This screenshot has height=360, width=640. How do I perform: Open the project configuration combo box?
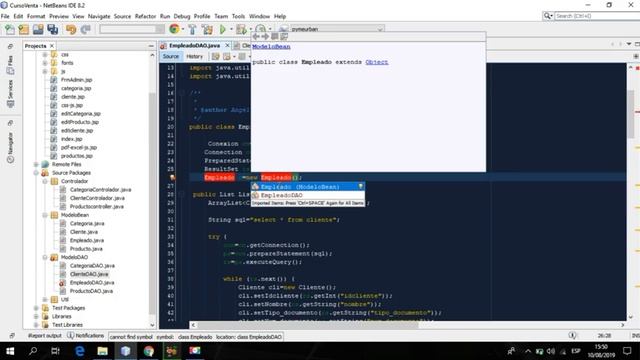click(133, 29)
